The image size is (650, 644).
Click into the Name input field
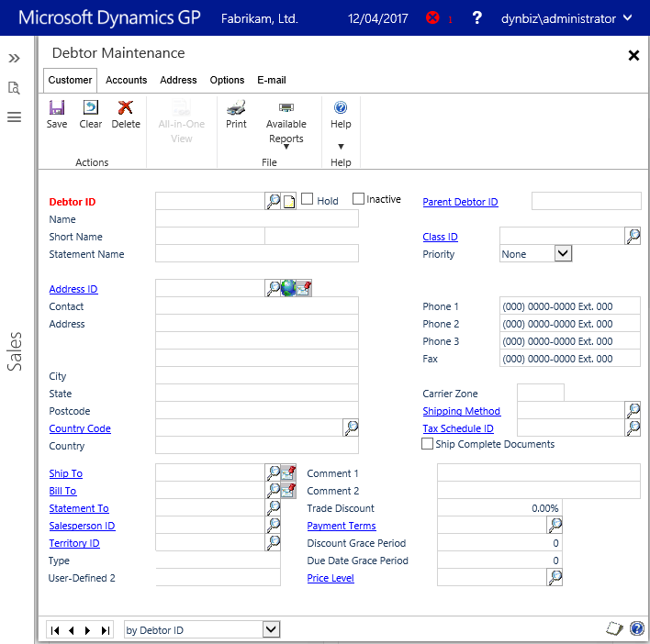click(x=257, y=219)
